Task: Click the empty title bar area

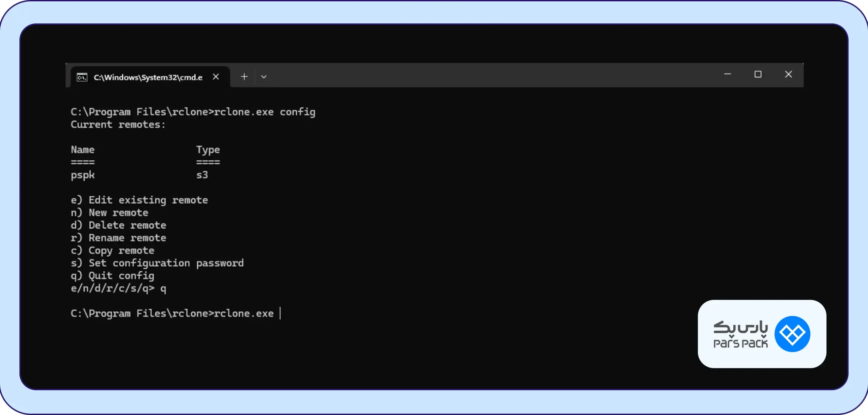Action: 492,75
